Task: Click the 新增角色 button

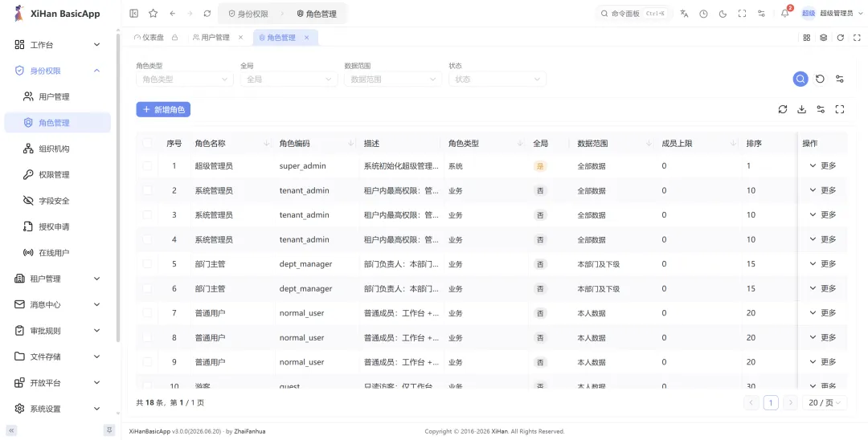Action: [x=163, y=109]
